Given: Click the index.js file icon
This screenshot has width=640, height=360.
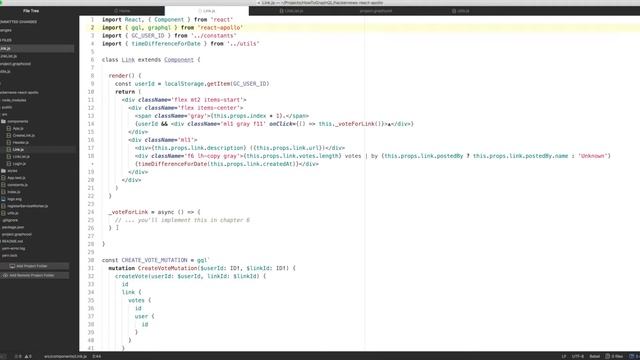Looking at the screenshot, I should point(4,192).
